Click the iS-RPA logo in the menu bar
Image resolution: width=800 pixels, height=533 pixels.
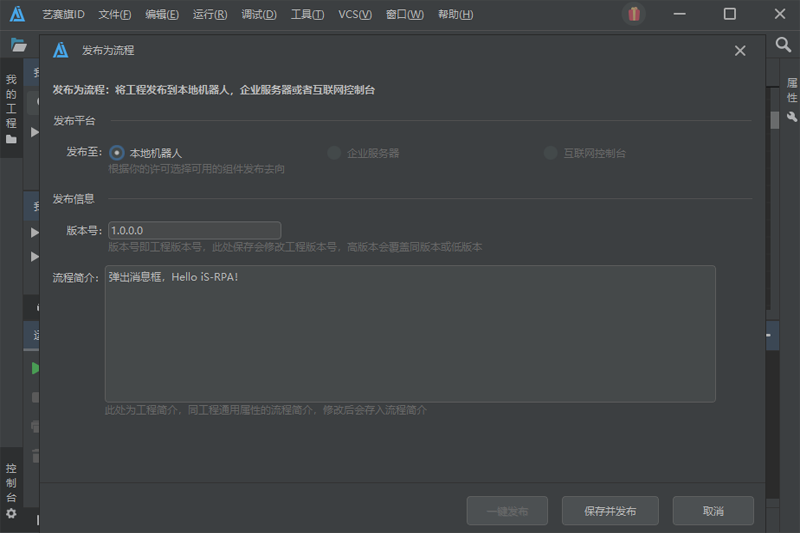coord(17,14)
